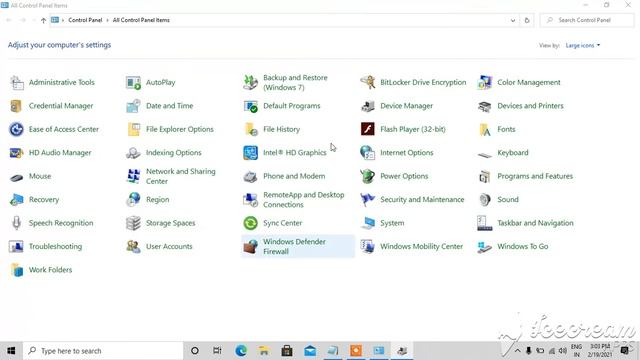Open Power Options icon

pyautogui.click(x=367, y=176)
